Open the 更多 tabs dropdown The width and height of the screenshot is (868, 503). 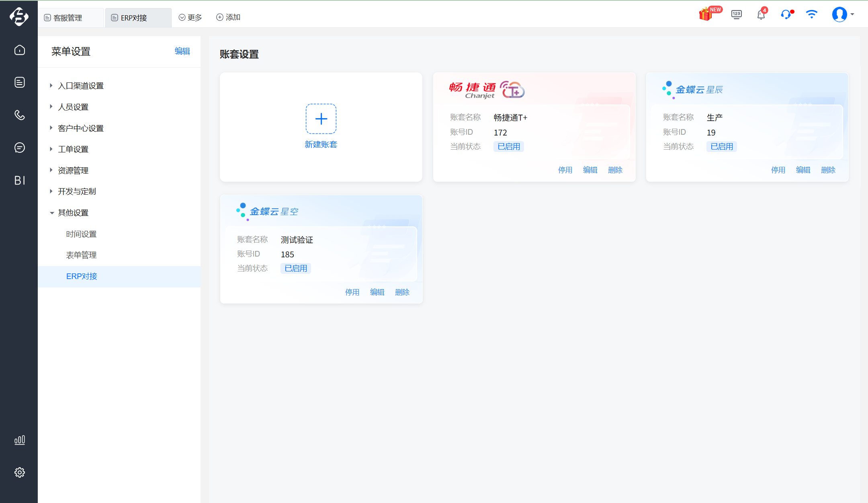point(190,17)
